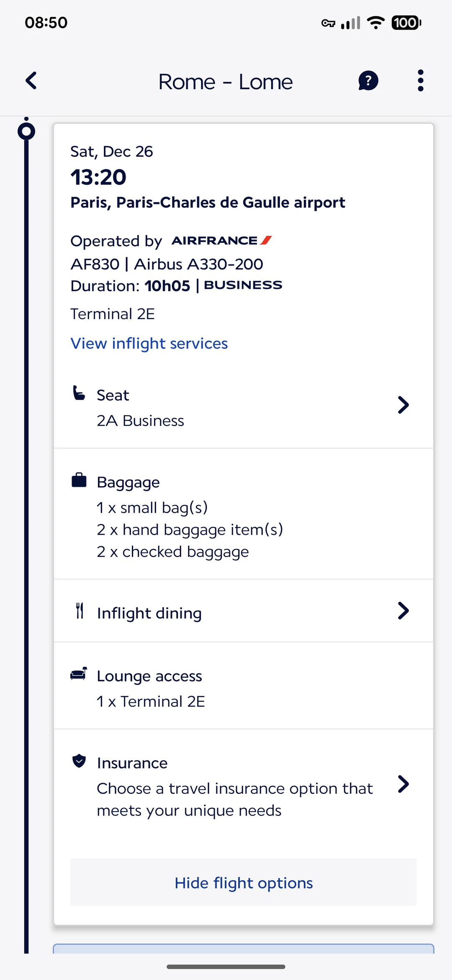Tap the Wi-Fi status bar icon
The width and height of the screenshot is (452, 980).
(x=375, y=23)
